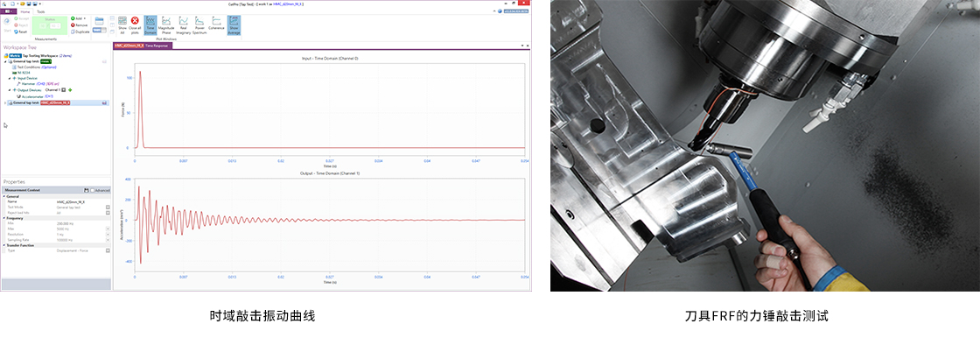
Task: Select the Time Response document tab
Action: click(x=159, y=45)
